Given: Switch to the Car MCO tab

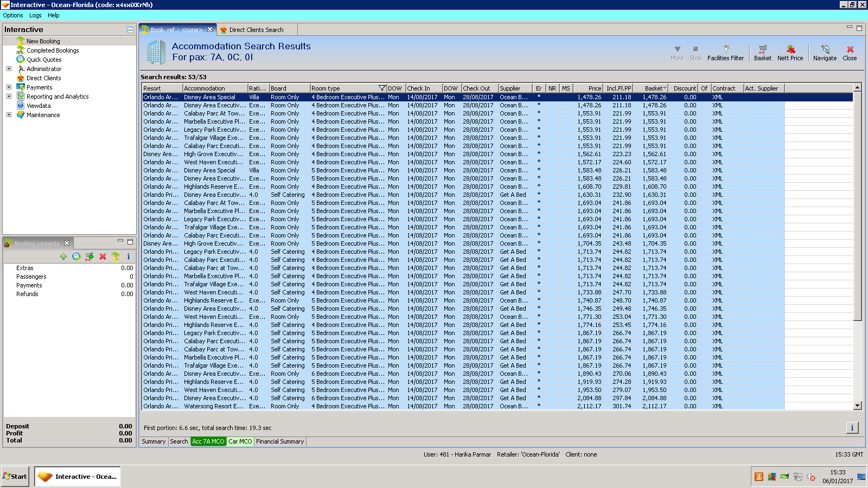Looking at the screenshot, I should point(240,441).
